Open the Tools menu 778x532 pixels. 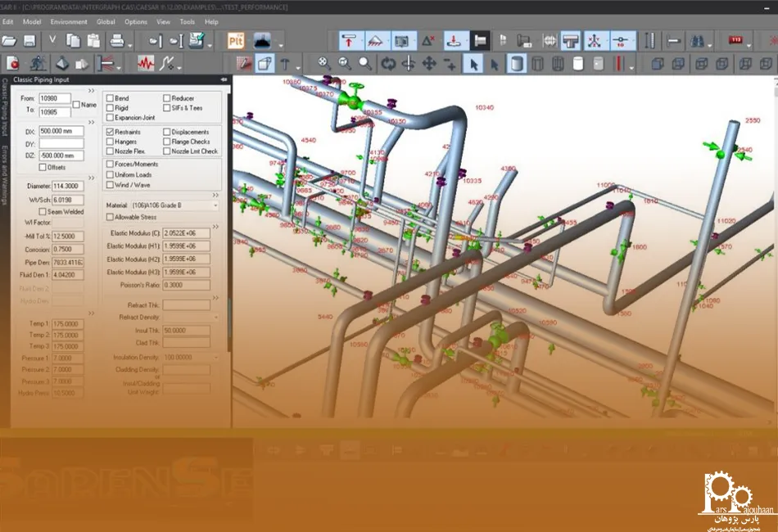coord(187,22)
